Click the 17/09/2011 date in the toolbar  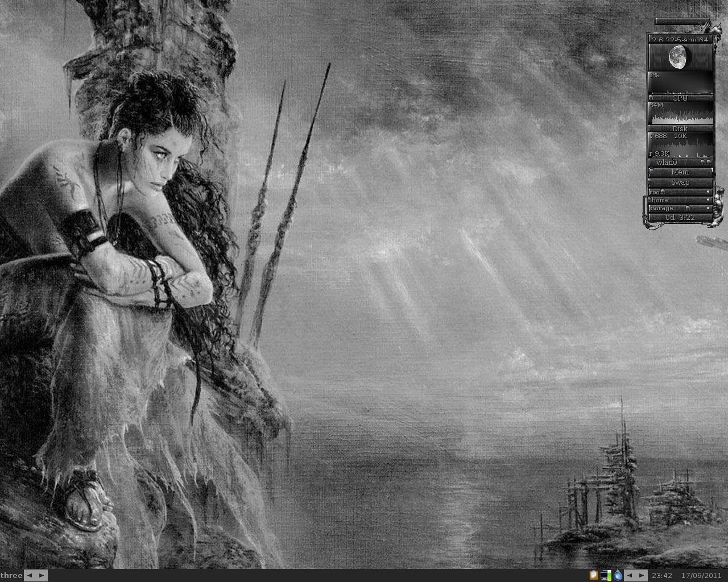click(701, 575)
